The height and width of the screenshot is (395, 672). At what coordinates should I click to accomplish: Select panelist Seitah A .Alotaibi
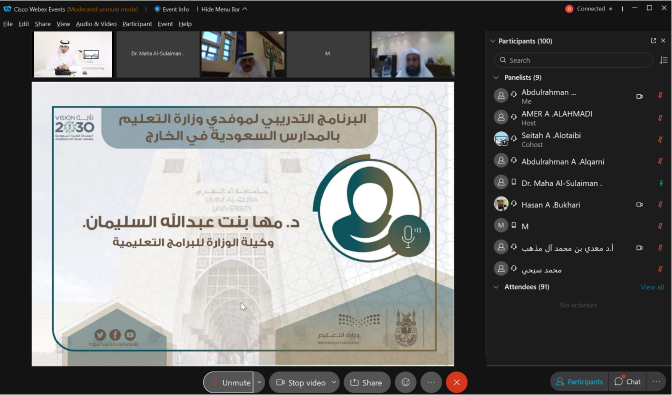[579, 140]
